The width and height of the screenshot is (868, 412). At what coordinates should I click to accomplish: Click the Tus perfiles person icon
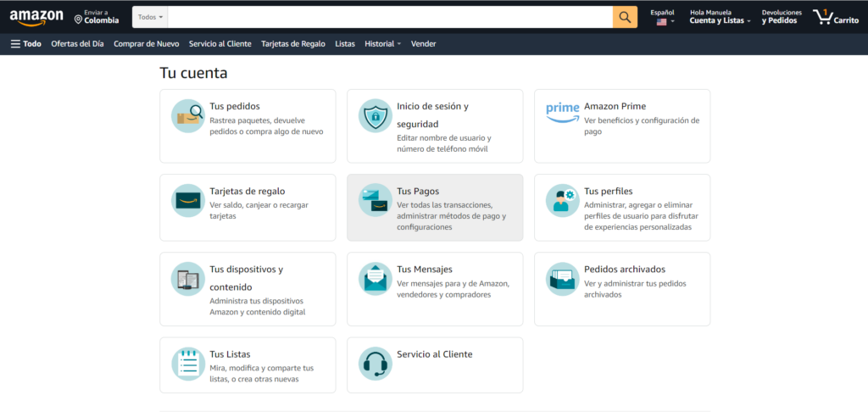click(563, 200)
